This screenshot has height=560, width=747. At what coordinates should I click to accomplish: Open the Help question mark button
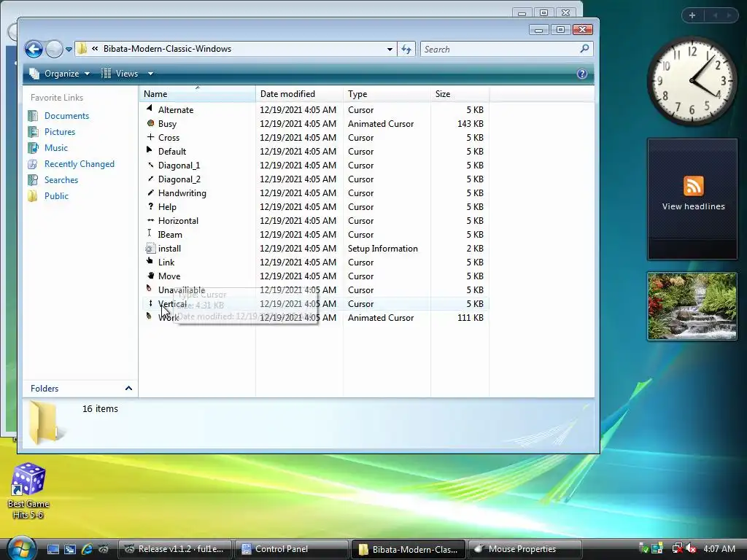tap(581, 74)
